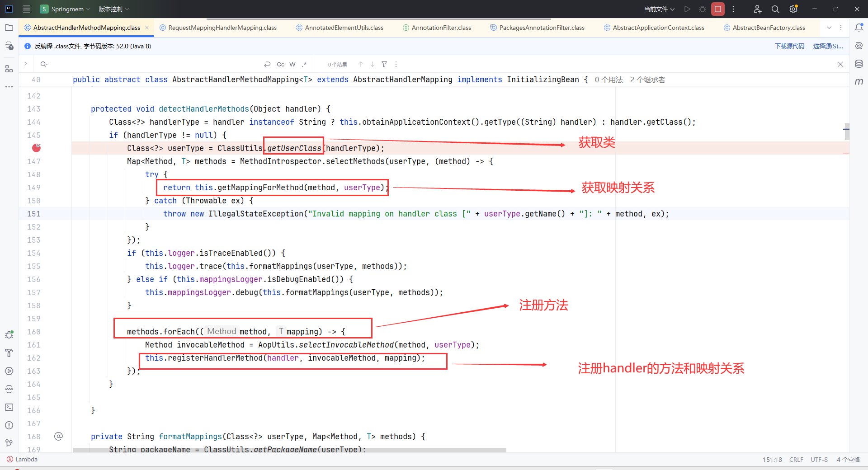868x470 pixels.
Task: Open the Project folder tool window
Action: [9, 28]
